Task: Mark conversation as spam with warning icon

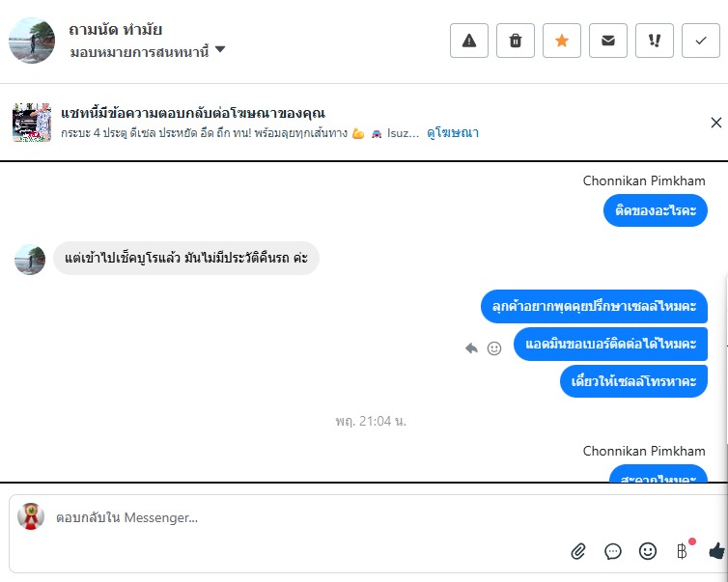Action: click(469, 41)
